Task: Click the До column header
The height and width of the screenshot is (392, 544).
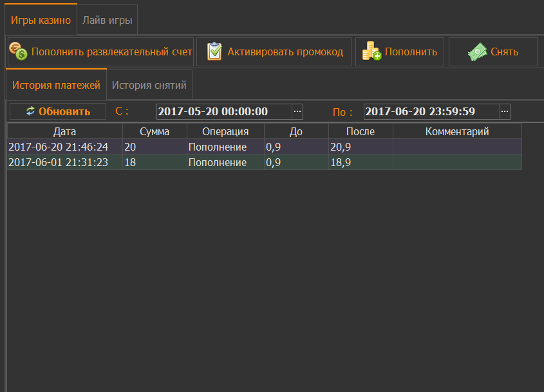Action: coord(296,131)
